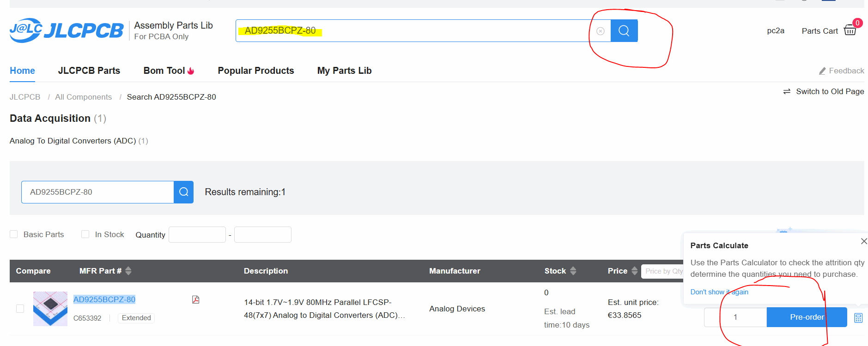
Task: Open the AD9255BCPZ-80 part link
Action: pos(104,299)
